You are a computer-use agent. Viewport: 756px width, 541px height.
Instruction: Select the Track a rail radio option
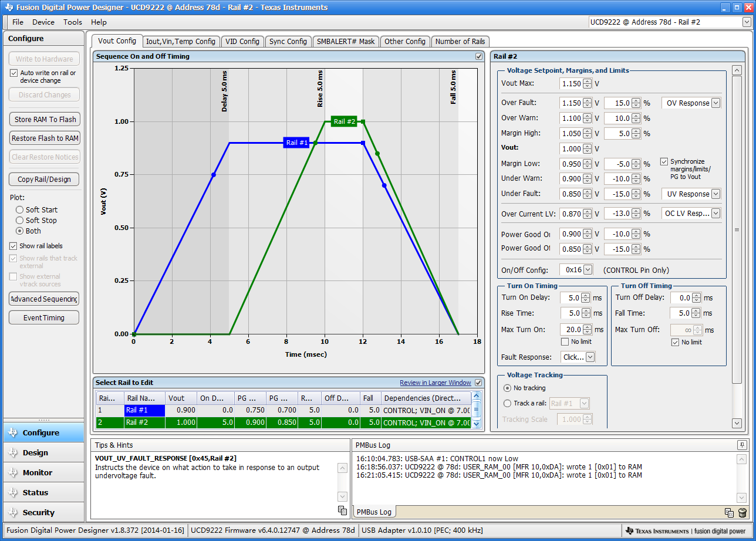click(508, 404)
